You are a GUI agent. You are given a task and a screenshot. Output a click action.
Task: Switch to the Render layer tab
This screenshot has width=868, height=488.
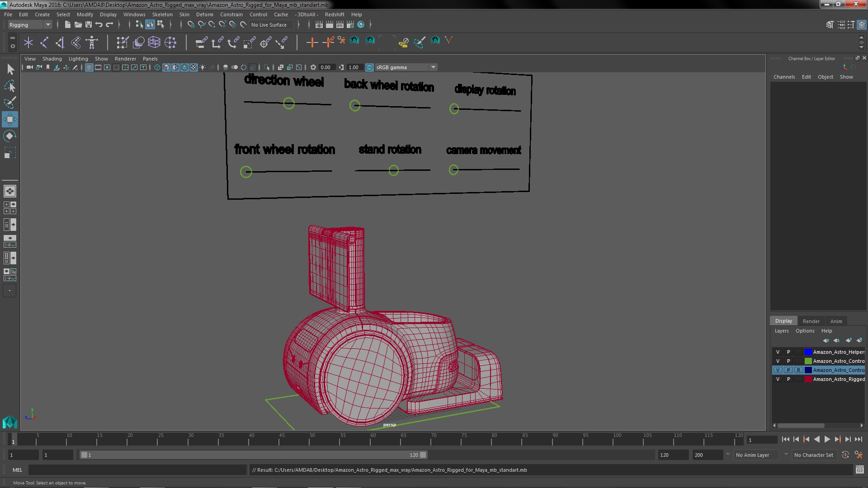click(x=811, y=321)
